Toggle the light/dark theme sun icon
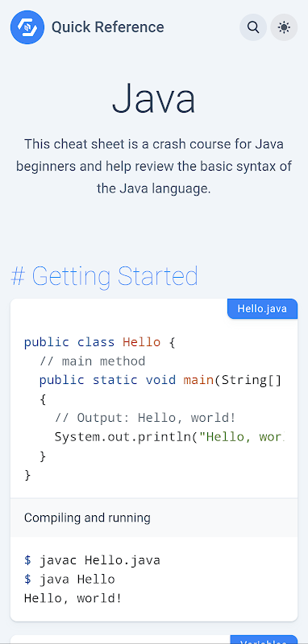This screenshot has height=644, width=308. click(x=284, y=27)
